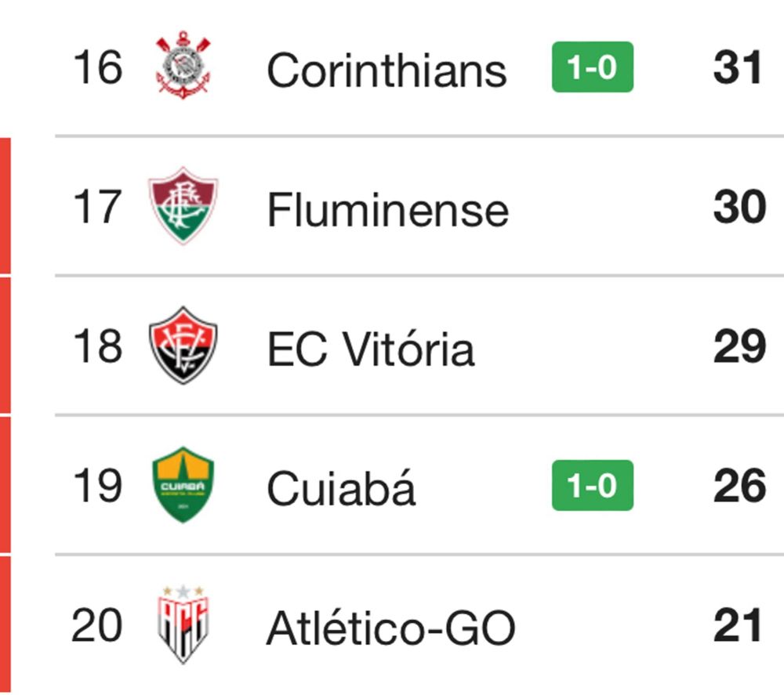The height and width of the screenshot is (695, 784).
Task: Select Fluminense points total 30
Action: coord(739,206)
